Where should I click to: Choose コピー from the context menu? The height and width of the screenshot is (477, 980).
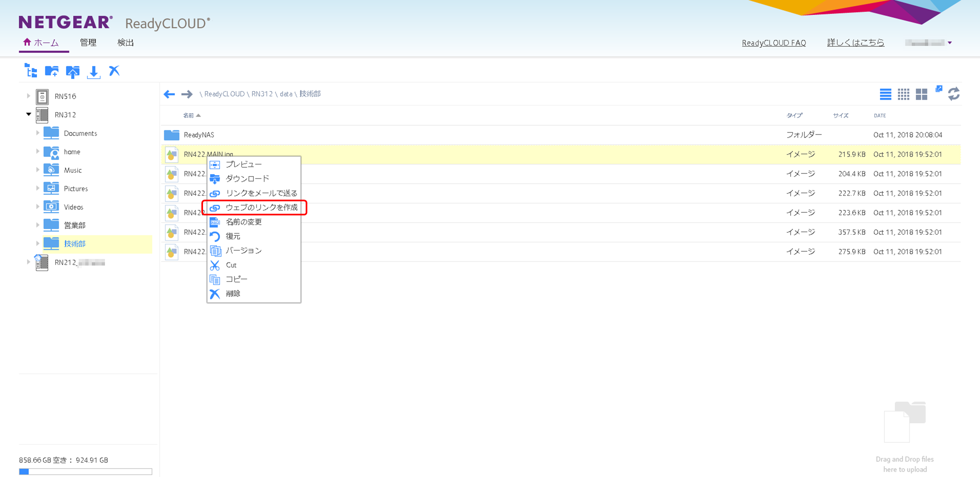point(254,279)
